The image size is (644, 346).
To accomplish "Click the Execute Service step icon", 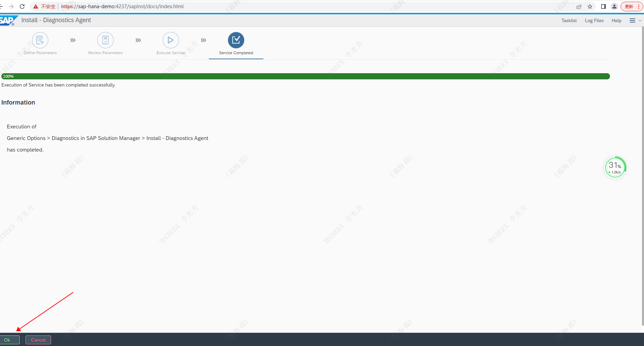I will 171,40.
